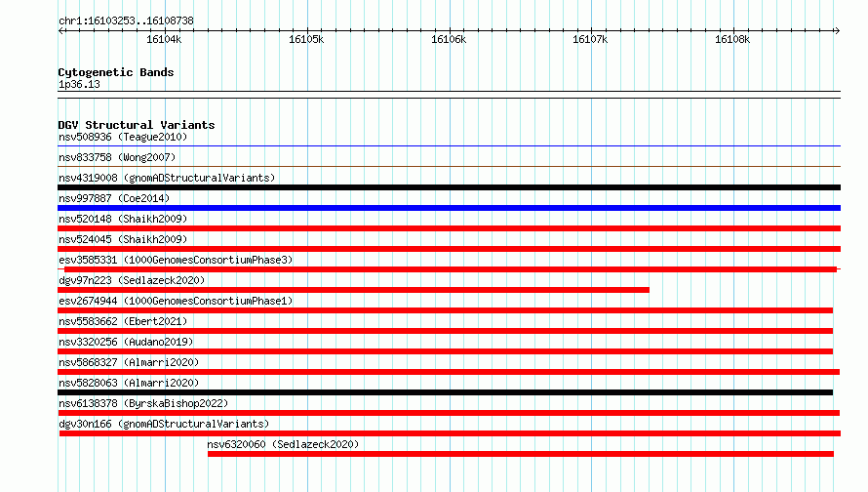The width and height of the screenshot is (868, 492).
Task: Open esv2674944 (1000GenomesConsortiumPhase1) label
Action: [176, 301]
